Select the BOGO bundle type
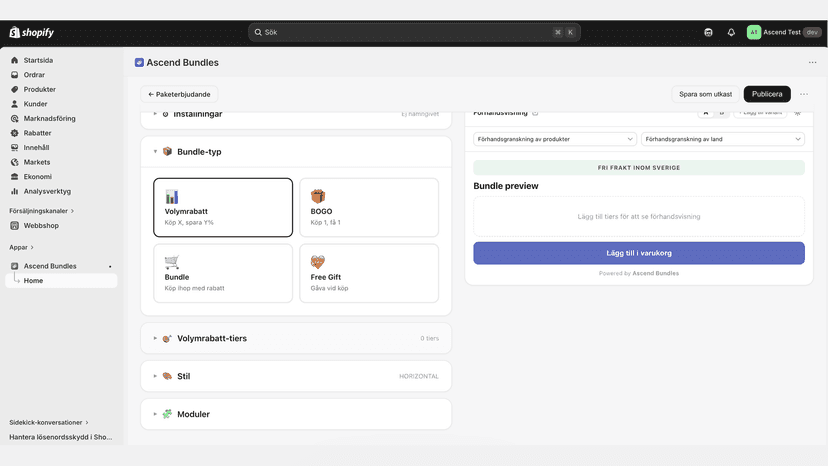 (369, 208)
